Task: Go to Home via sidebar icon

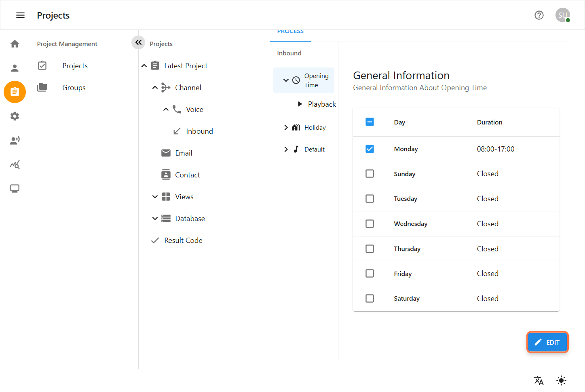Action: [15, 44]
